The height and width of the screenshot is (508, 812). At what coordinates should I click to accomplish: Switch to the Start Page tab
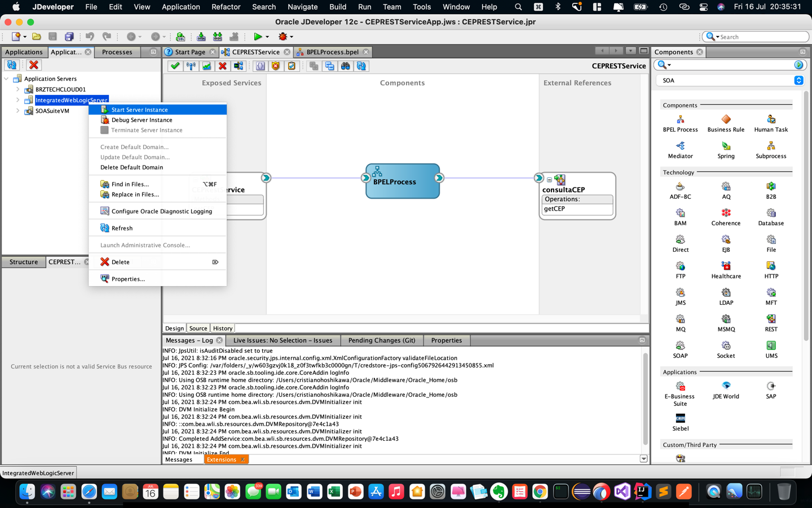click(190, 52)
